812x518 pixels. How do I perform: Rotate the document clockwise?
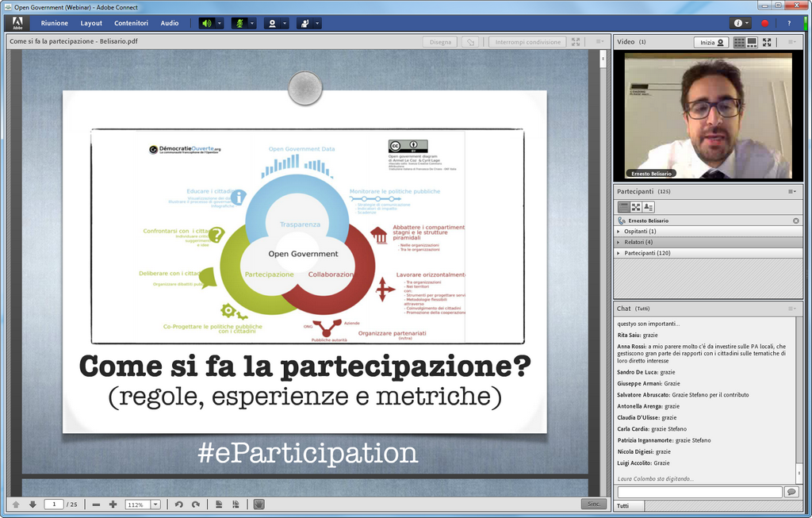[x=196, y=505]
